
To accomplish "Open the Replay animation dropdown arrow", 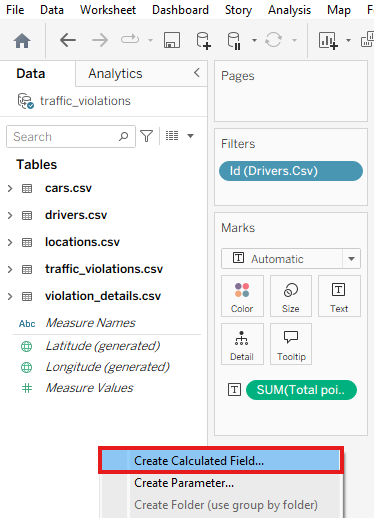I will point(150,40).
